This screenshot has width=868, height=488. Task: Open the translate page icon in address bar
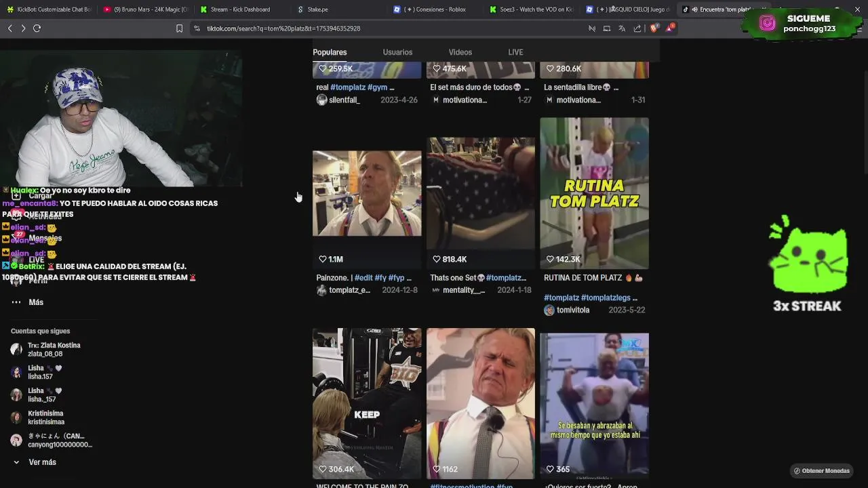pos(622,28)
